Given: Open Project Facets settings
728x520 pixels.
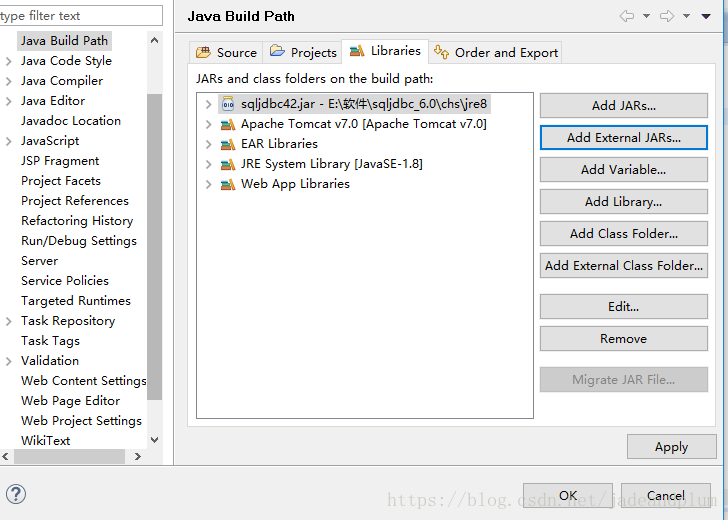Looking at the screenshot, I should click(x=61, y=181).
